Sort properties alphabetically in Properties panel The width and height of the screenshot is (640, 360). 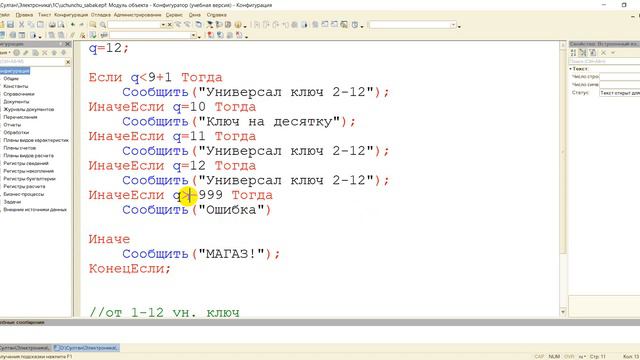573,53
